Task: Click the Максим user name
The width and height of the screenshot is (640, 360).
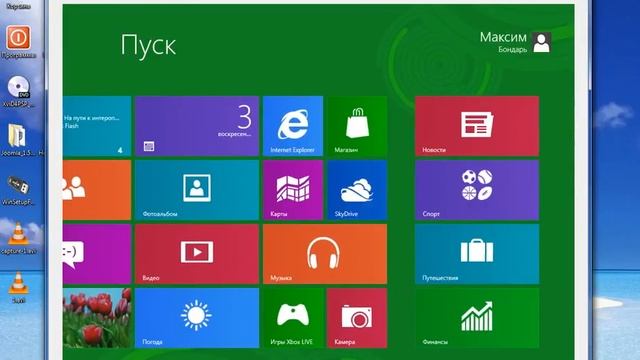Action: [x=503, y=37]
